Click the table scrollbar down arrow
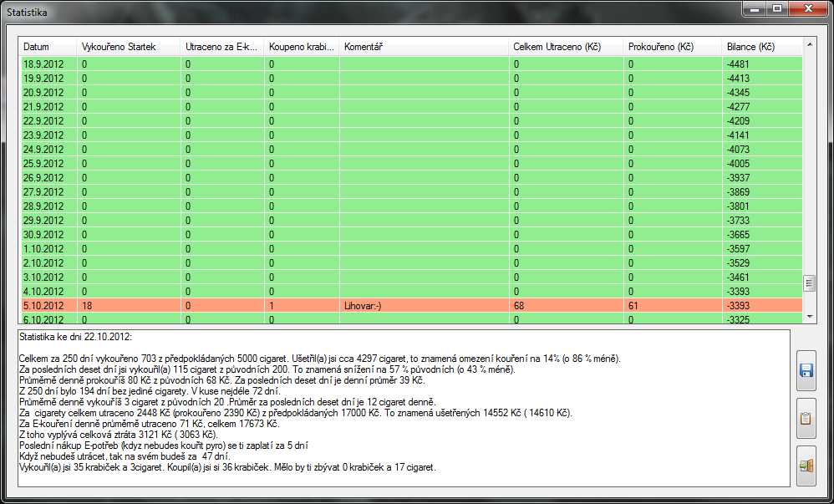 [x=810, y=317]
